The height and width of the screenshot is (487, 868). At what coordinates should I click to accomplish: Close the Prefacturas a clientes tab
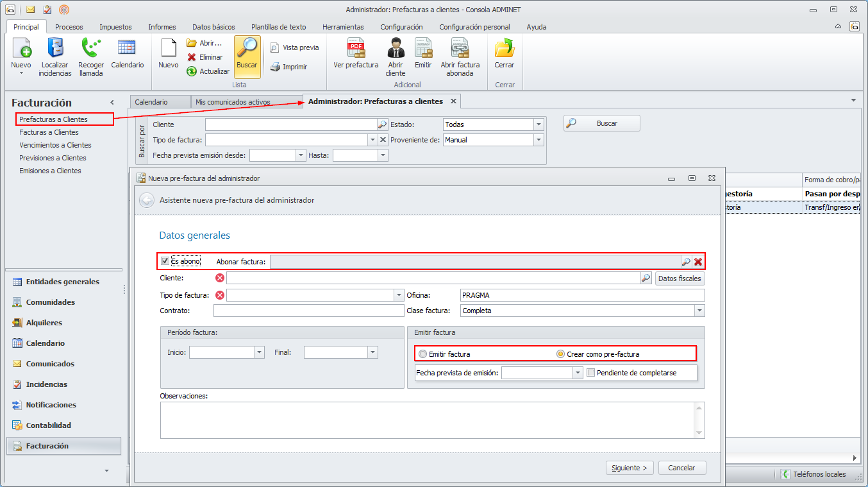[x=453, y=101]
